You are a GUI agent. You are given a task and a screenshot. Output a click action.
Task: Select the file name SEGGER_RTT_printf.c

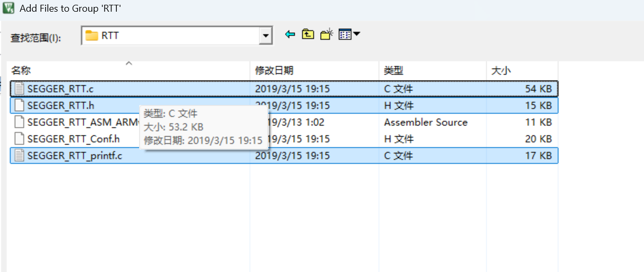(75, 156)
